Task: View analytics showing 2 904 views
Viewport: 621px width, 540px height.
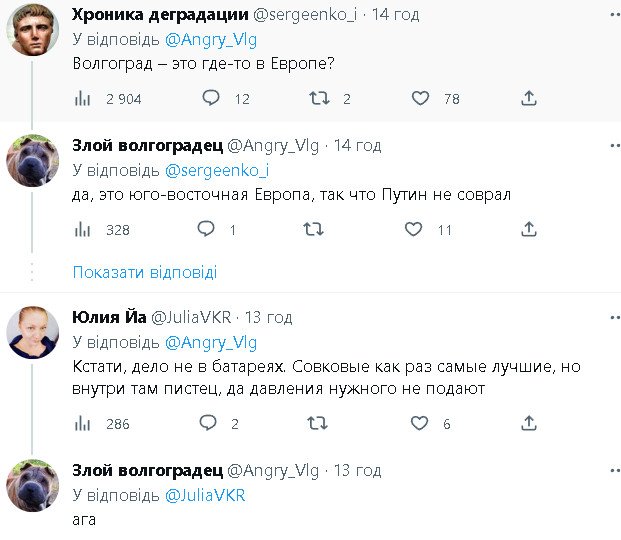Action: pyautogui.click(x=83, y=98)
